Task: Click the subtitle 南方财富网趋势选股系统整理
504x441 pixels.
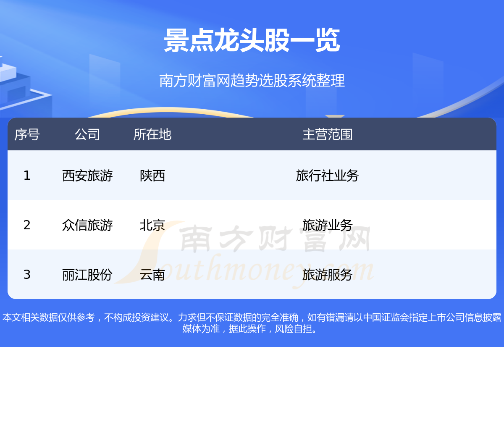Action: tap(252, 80)
